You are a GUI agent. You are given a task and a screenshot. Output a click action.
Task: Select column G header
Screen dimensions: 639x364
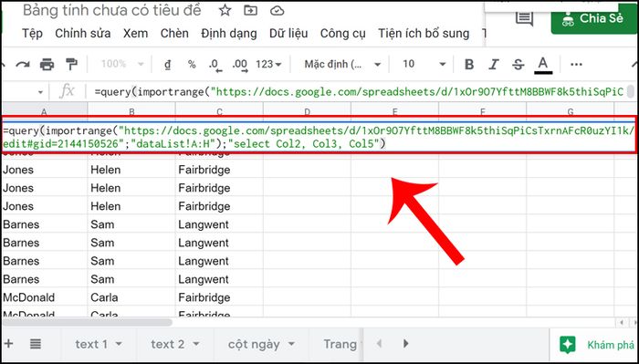(x=571, y=112)
